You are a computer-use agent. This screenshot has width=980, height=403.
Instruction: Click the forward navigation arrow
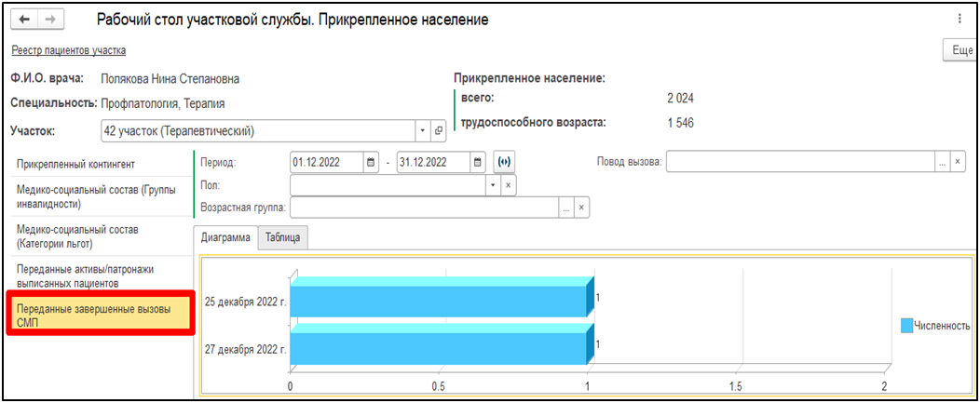point(50,20)
